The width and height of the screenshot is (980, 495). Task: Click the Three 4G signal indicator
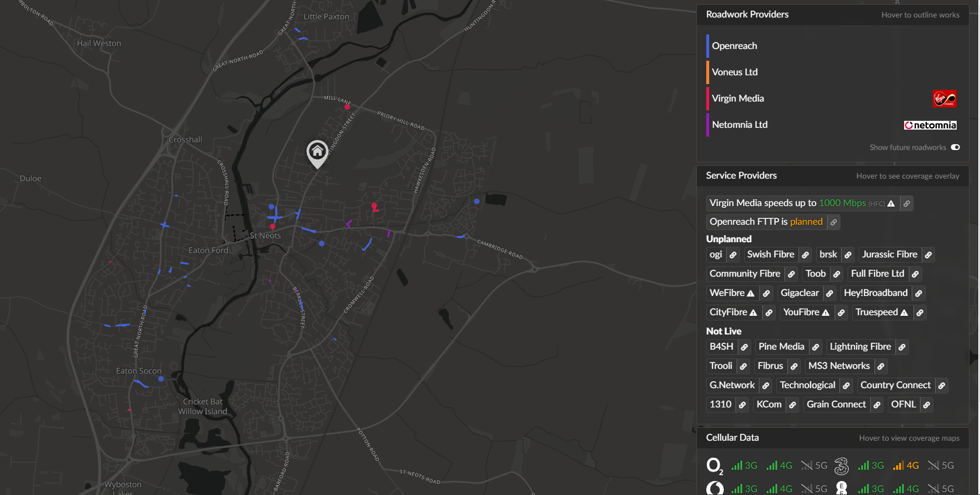point(906,466)
